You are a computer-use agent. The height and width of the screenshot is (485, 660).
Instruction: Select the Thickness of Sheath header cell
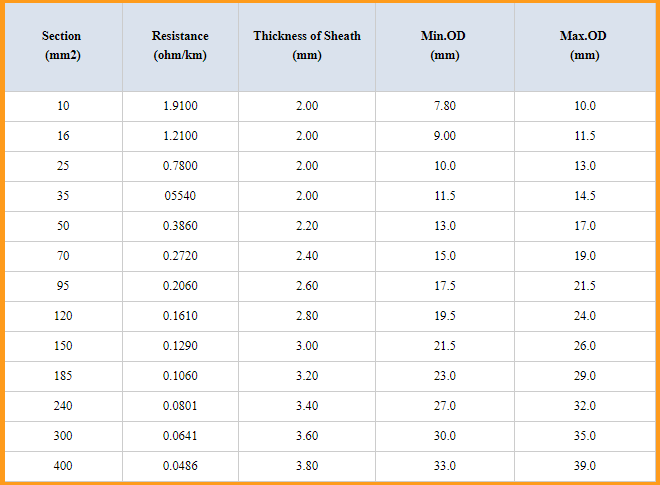(x=307, y=46)
